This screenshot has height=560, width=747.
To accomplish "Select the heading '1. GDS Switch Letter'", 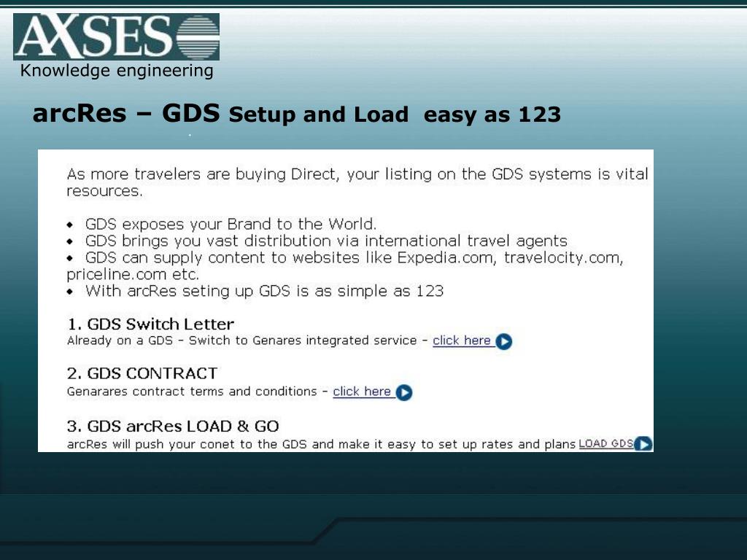I will pos(150,324).
